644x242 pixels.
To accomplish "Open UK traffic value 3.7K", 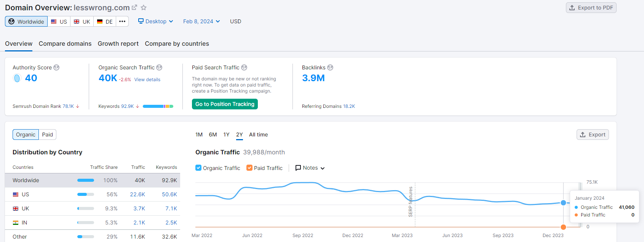I will 139,208.
